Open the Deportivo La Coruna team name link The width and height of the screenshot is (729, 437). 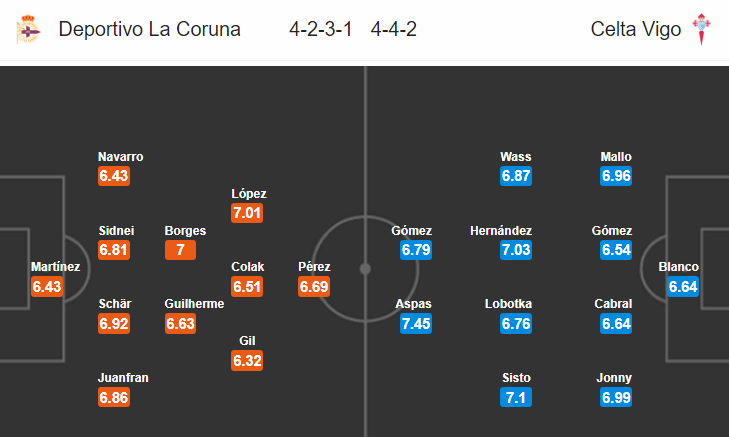(149, 29)
